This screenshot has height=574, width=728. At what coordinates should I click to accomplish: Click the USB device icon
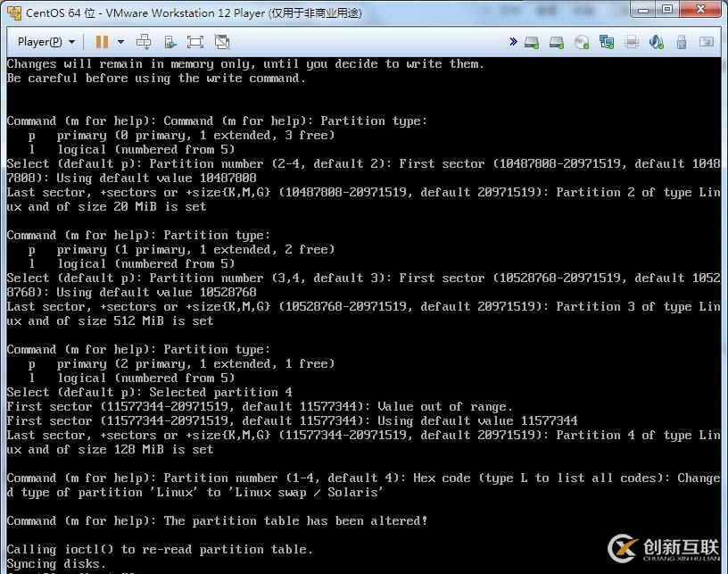click(x=681, y=42)
